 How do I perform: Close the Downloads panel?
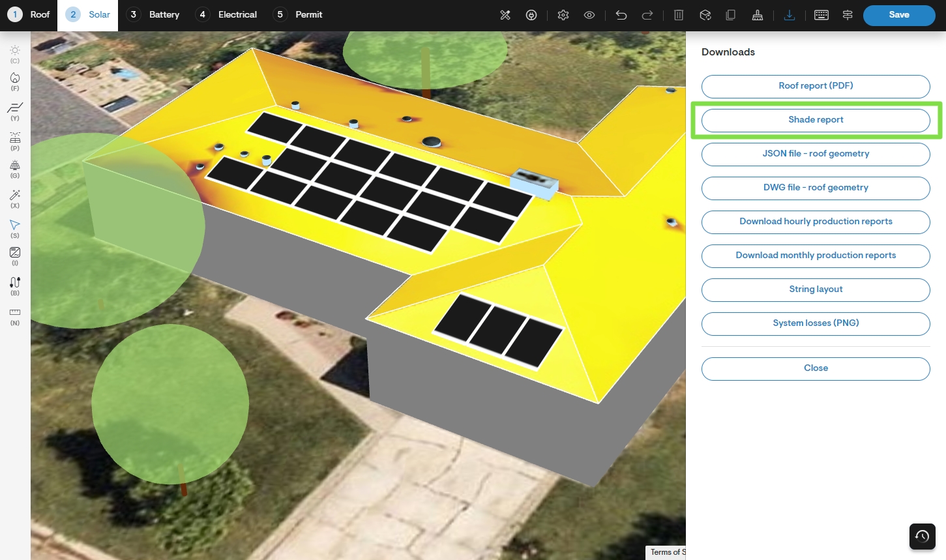point(816,368)
